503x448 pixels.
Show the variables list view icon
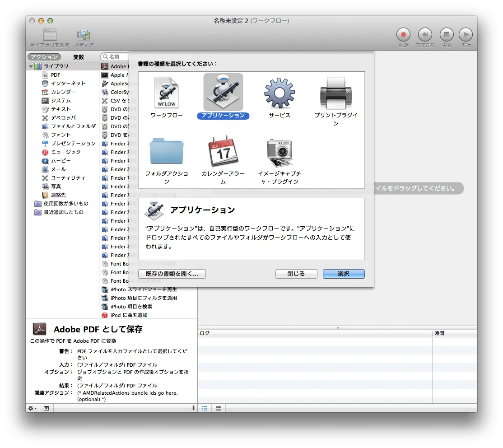(x=219, y=408)
